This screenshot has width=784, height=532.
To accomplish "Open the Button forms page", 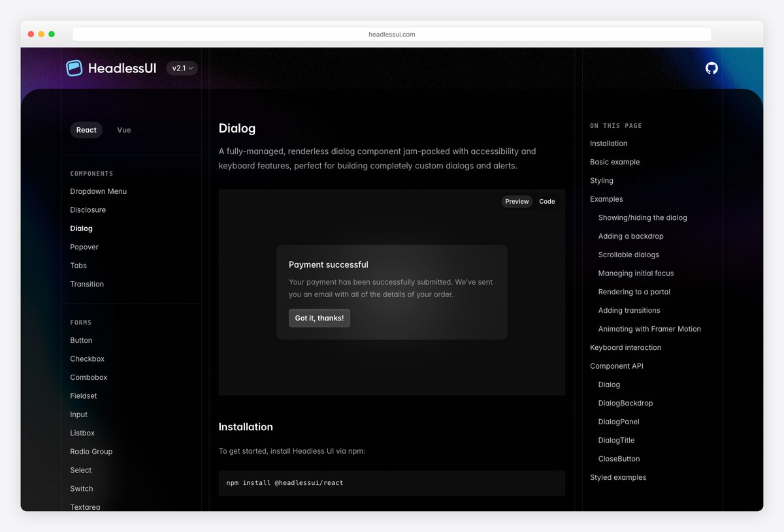I will click(82, 340).
